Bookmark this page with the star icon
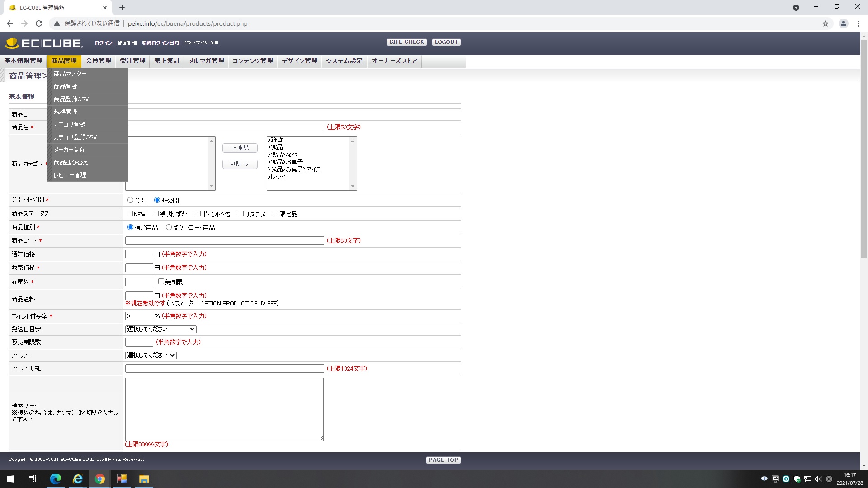This screenshot has width=868, height=488. [x=826, y=23]
